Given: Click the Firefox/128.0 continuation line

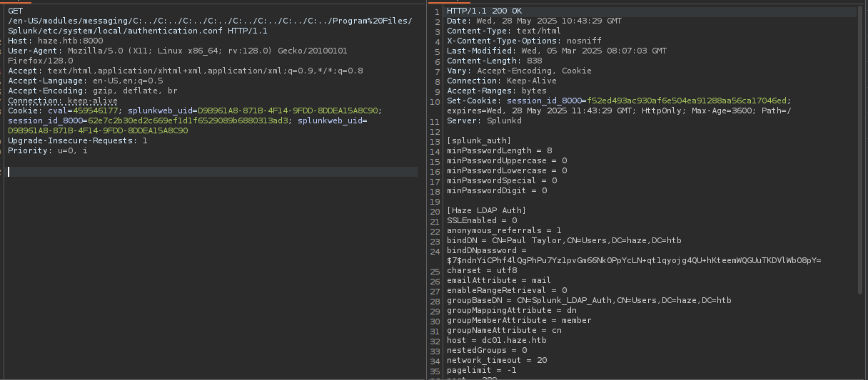Looking at the screenshot, I should tap(41, 61).
